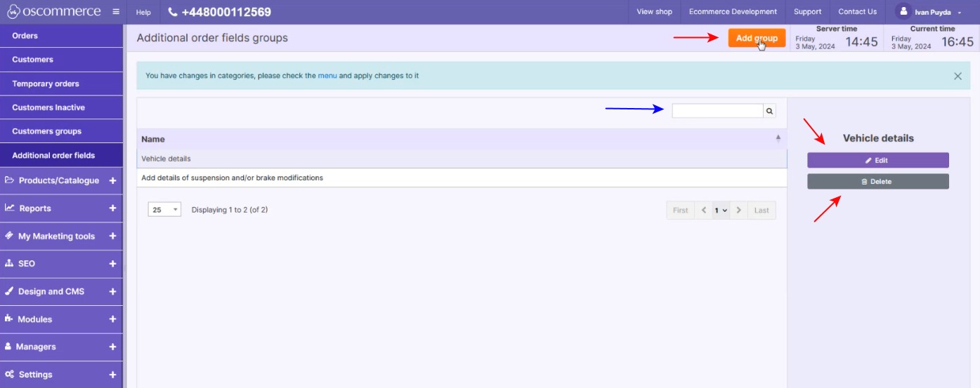Open the 25 rows-per-page dropdown
Screen dimensions: 980x388
coord(164,210)
